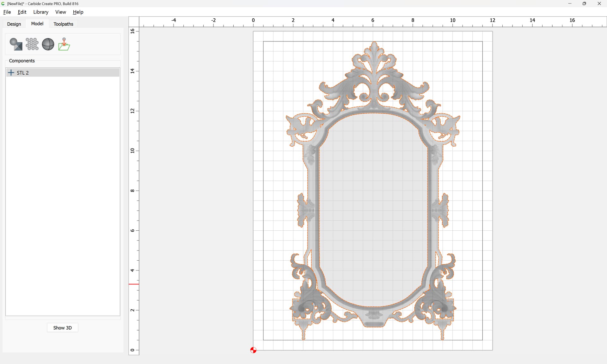Open the View menu
Viewport: 607px width, 364px height.
pos(61,12)
